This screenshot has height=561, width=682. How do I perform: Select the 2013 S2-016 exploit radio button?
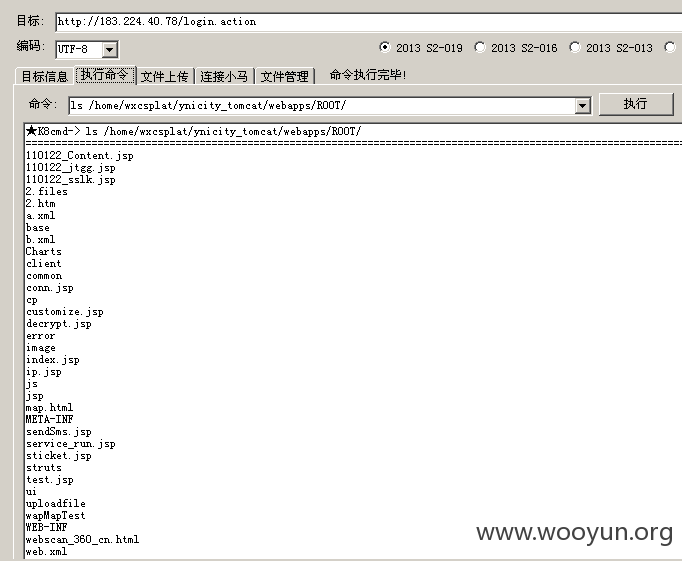480,47
